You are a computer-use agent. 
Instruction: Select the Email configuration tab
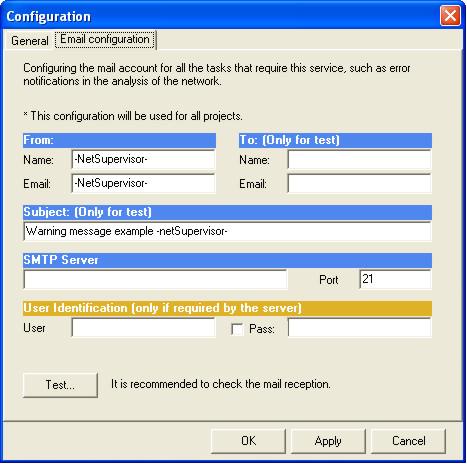[x=105, y=39]
